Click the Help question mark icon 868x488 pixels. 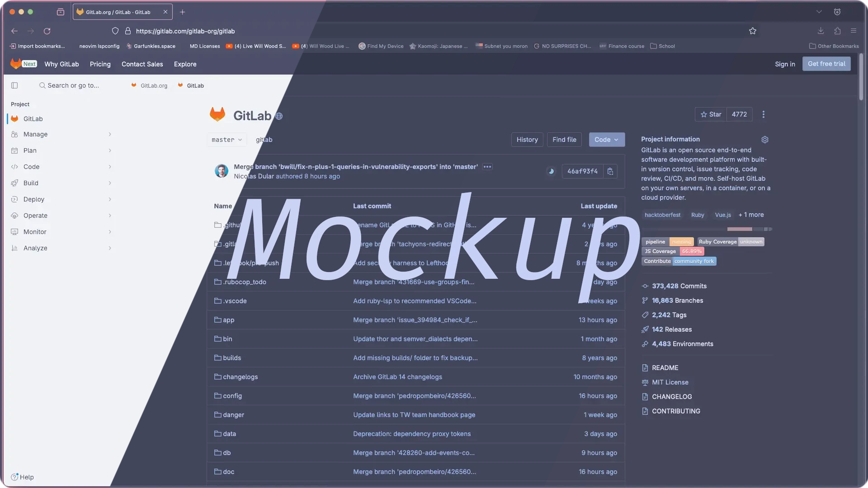pyautogui.click(x=15, y=477)
